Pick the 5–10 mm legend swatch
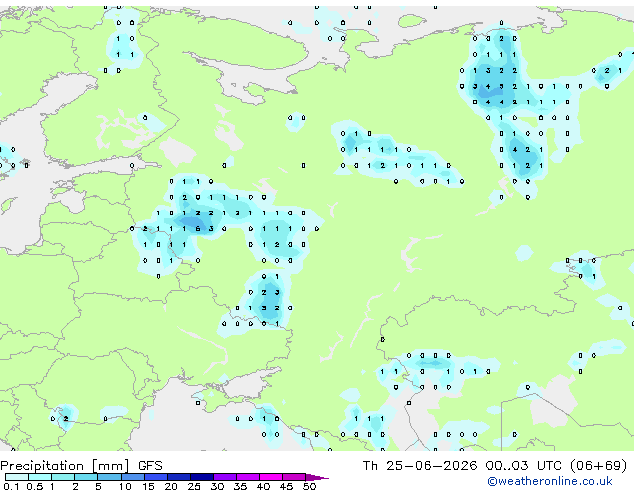634x490 pixels. (109, 477)
